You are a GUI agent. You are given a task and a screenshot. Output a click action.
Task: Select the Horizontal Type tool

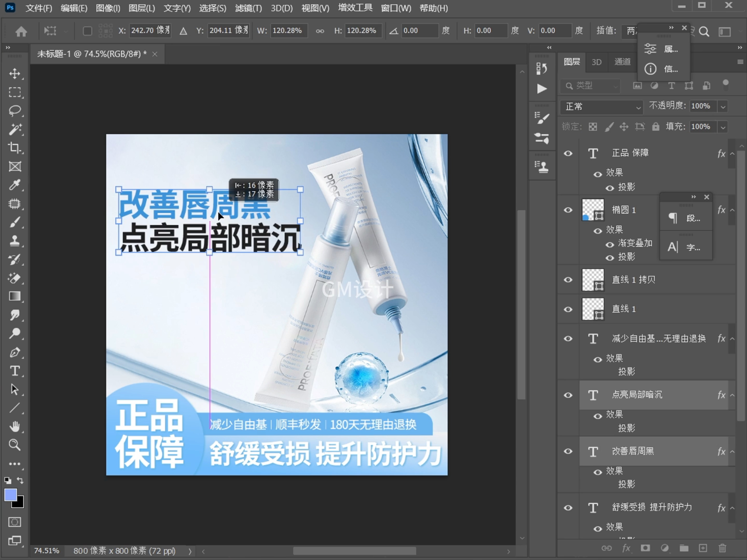[x=15, y=371]
